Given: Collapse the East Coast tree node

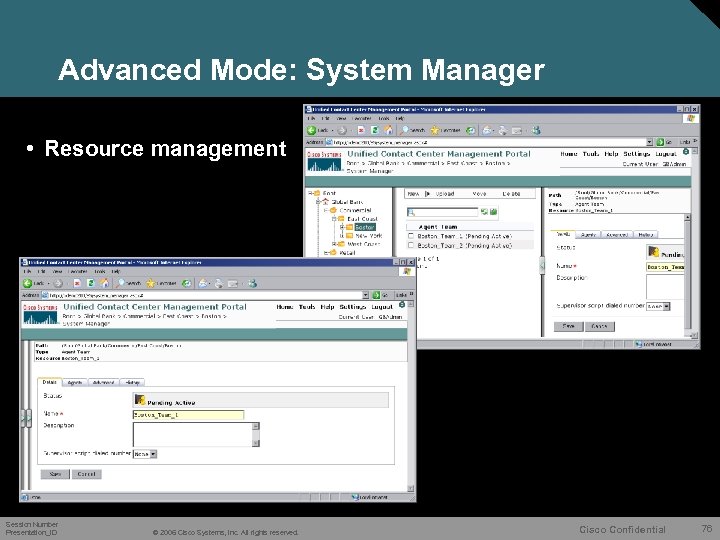Looking at the screenshot, I should pos(334,219).
